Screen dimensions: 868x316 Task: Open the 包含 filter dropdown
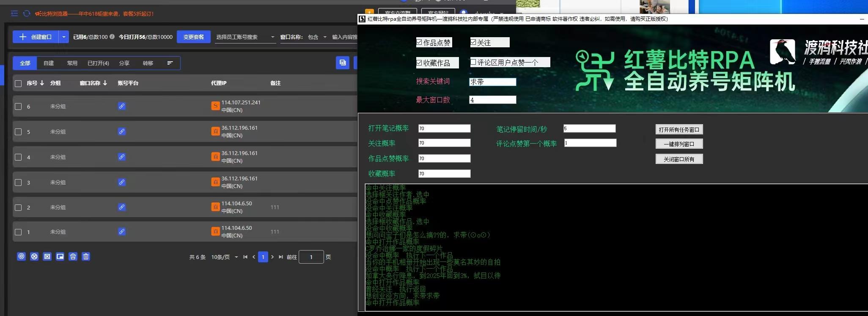[317, 37]
